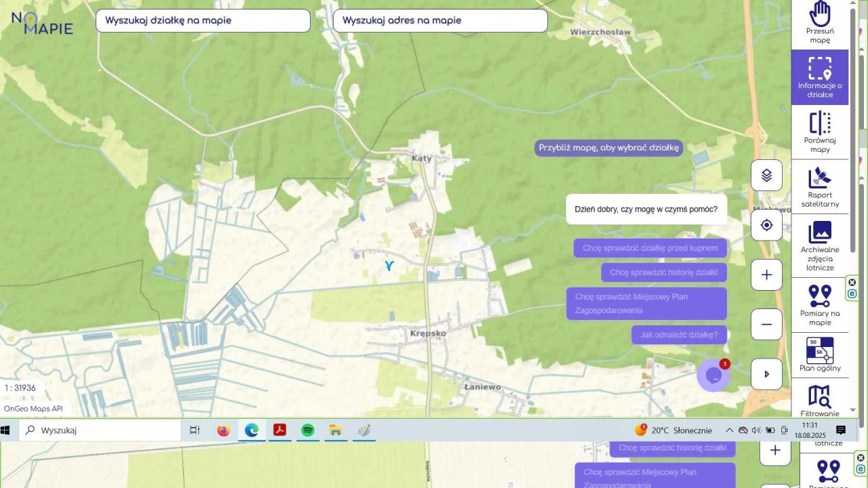
Task: Click the blue Y marker on the map
Action: coord(389,266)
